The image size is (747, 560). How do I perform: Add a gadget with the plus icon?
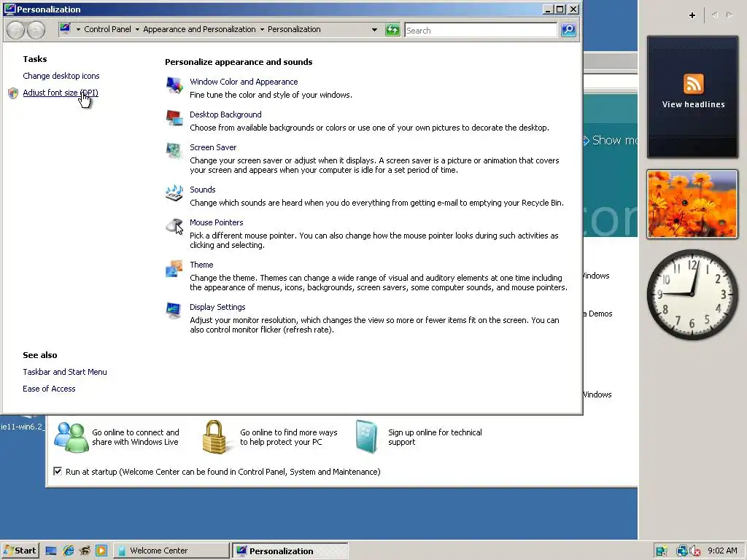[x=692, y=15]
